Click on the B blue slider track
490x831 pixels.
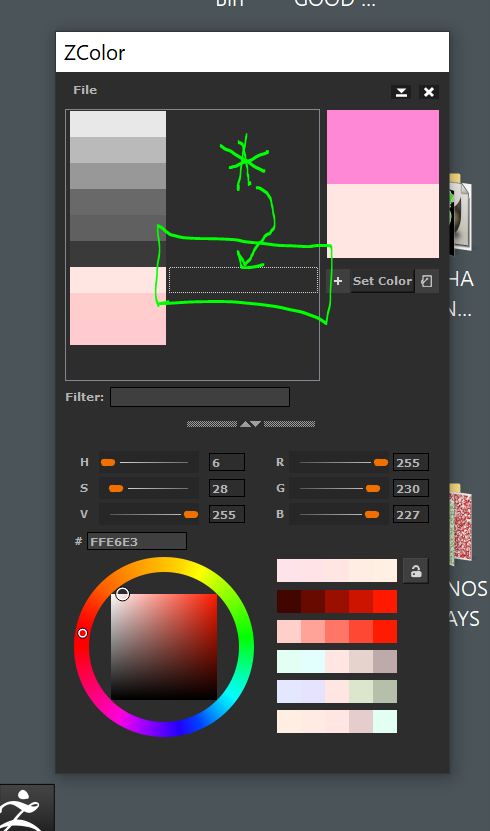click(340, 514)
